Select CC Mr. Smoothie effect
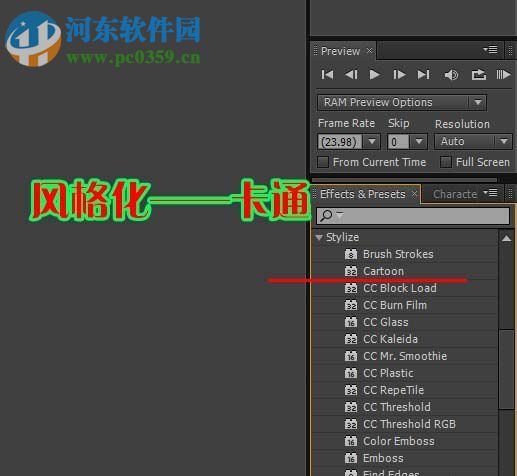This screenshot has width=517, height=476. [x=405, y=356]
